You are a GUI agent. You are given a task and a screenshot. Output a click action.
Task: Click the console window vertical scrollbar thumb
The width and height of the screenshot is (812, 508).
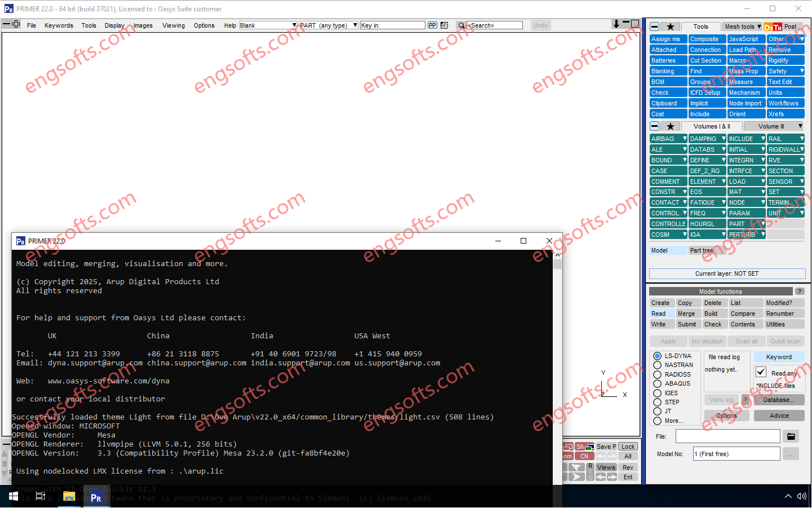point(557,263)
